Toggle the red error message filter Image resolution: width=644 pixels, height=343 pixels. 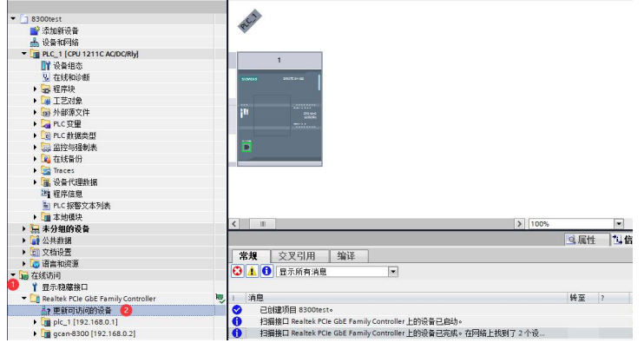point(238,271)
